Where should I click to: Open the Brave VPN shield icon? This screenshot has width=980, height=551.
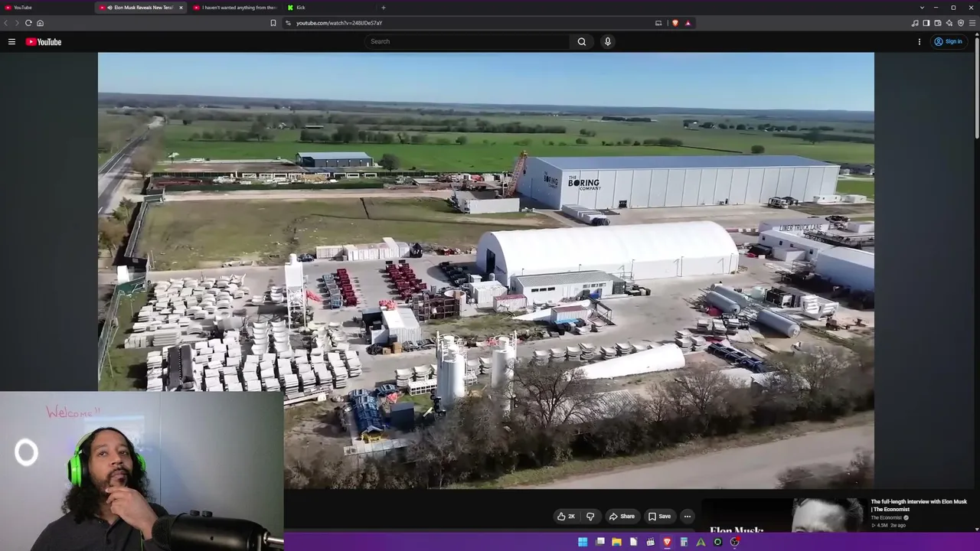pos(961,23)
